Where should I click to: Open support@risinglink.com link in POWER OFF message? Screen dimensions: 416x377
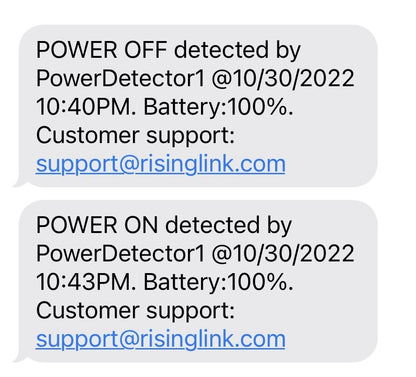[161, 164]
